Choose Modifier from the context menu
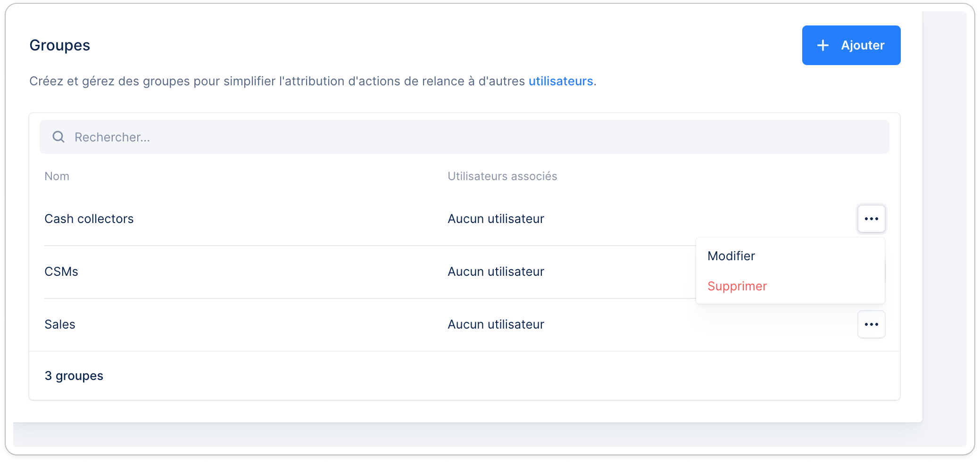The image size is (980, 462). pos(731,256)
